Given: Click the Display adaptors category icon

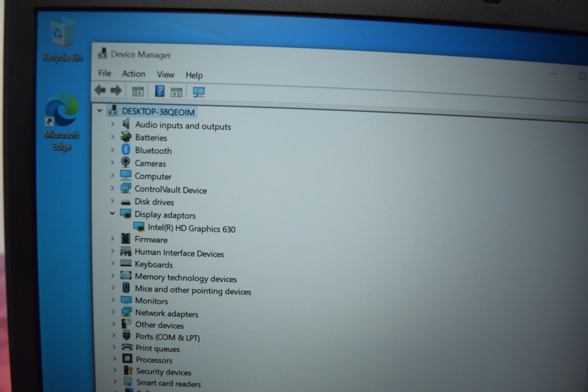Looking at the screenshot, I should pyautogui.click(x=126, y=214).
